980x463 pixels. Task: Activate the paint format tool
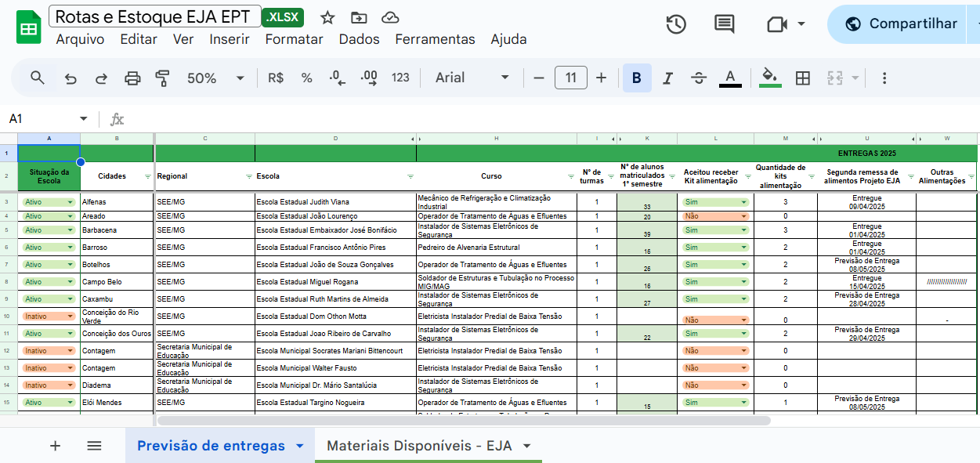[162, 78]
